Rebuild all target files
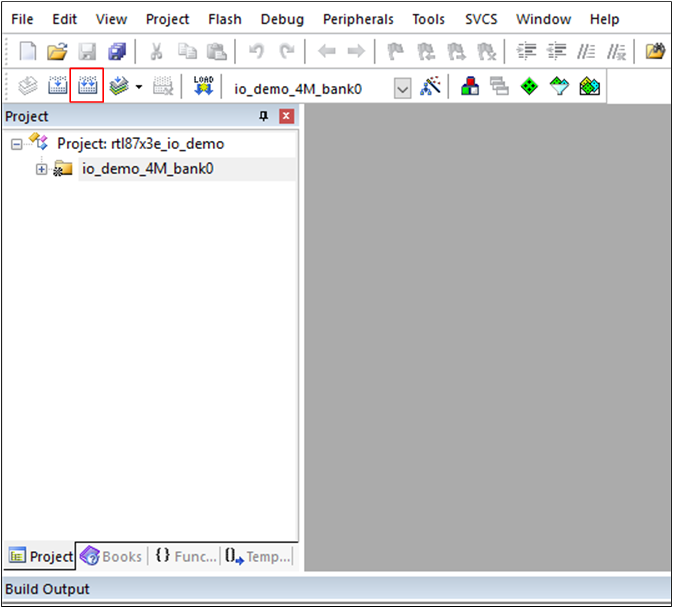673x608 pixels. pos(87,85)
